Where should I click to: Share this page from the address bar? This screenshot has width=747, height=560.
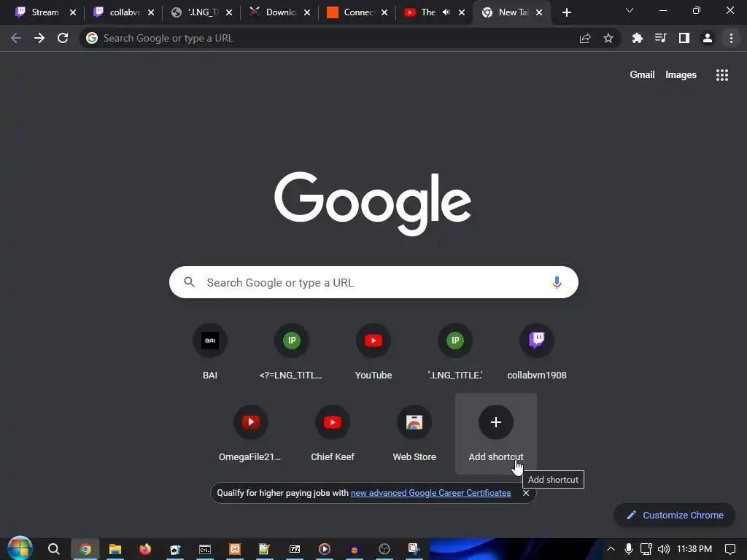point(585,38)
